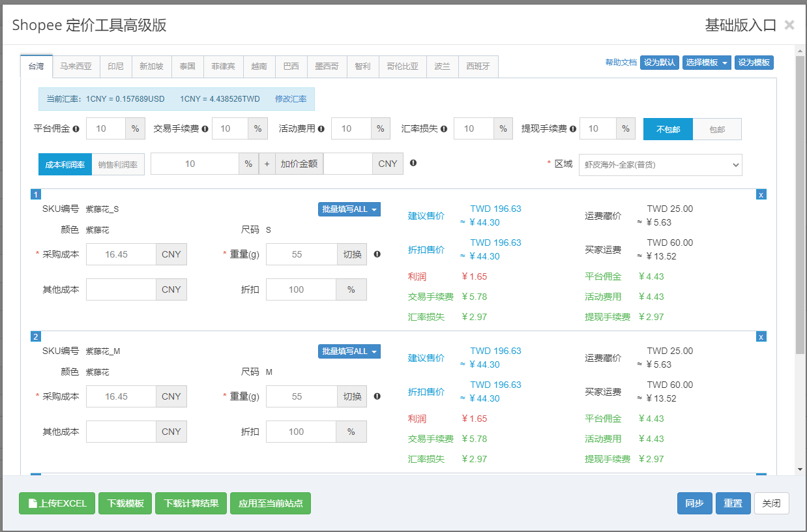Open 帮助文档 help link
This screenshot has height=532, width=807.
point(621,63)
